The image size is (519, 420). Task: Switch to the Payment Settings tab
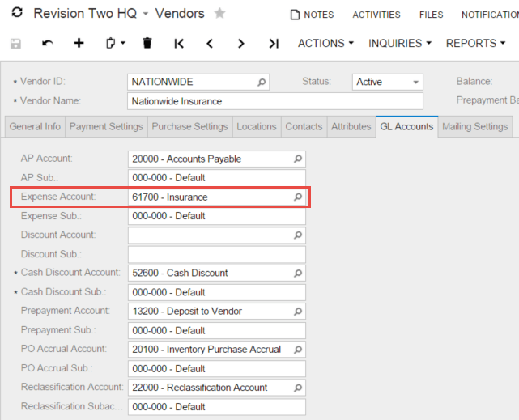(106, 126)
